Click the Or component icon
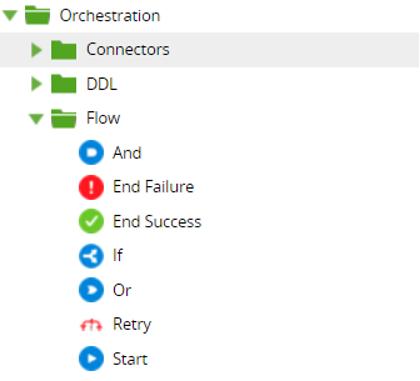 click(91, 290)
